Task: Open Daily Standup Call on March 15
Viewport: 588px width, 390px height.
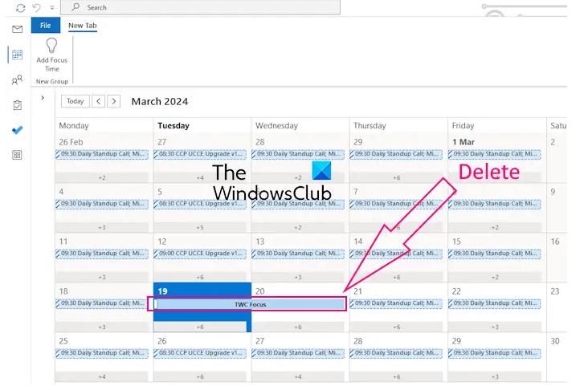Action: coord(495,254)
